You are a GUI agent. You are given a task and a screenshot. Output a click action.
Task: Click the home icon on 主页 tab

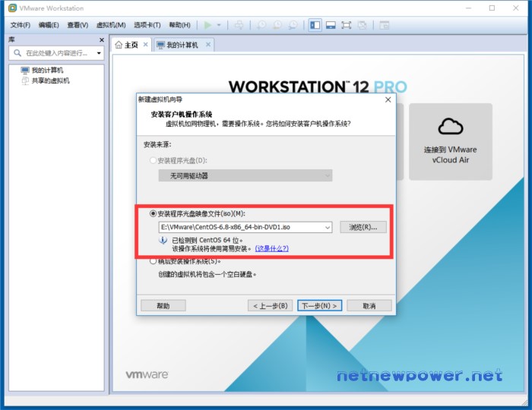(x=119, y=45)
